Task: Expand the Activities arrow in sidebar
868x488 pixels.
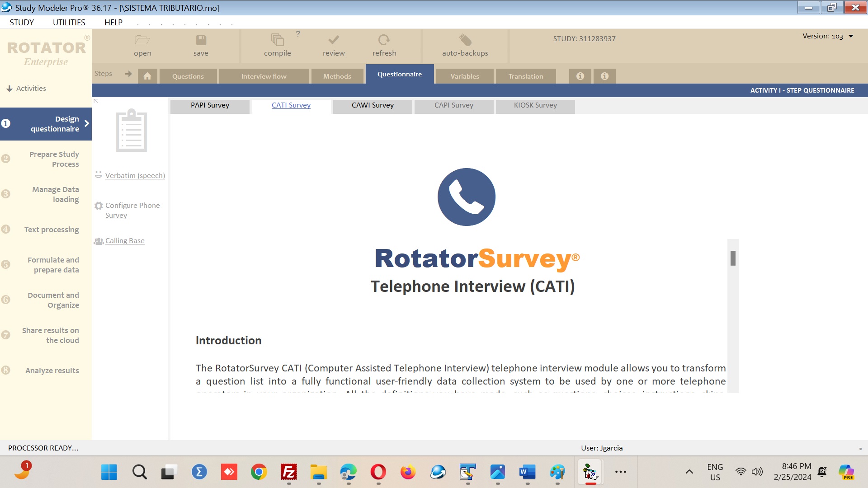Action: (9, 89)
